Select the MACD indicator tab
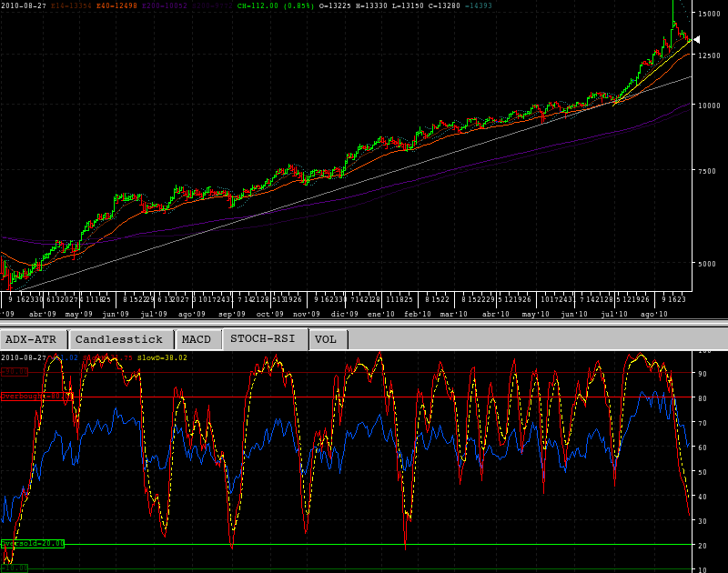Image resolution: width=728 pixels, height=573 pixels. (196, 339)
